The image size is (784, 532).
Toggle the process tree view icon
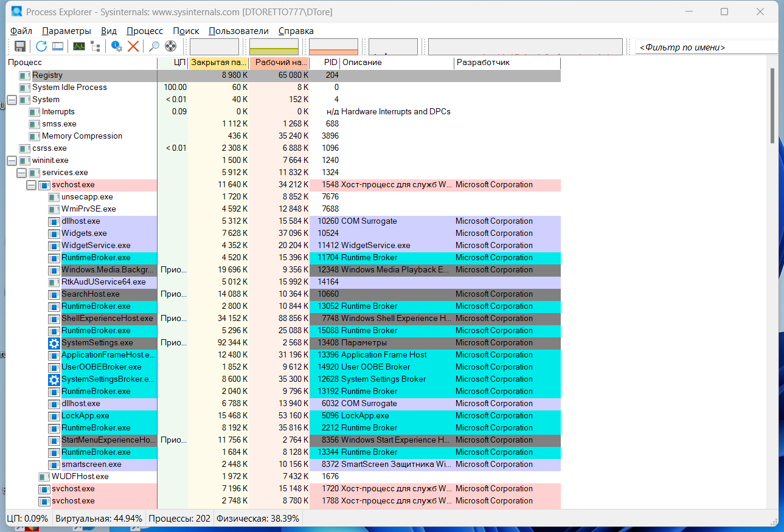(x=95, y=46)
